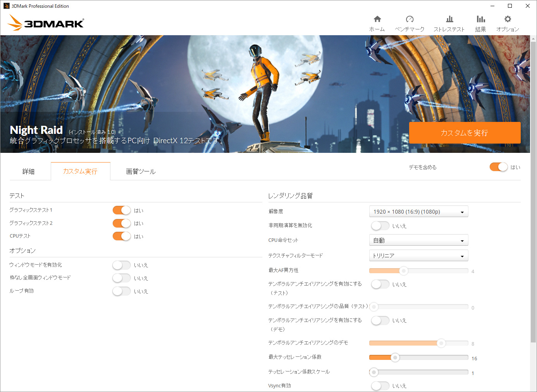Screen dimensions: 537x392
Task: Click the レンダリング品質 section heading
Action: (x=291, y=196)
